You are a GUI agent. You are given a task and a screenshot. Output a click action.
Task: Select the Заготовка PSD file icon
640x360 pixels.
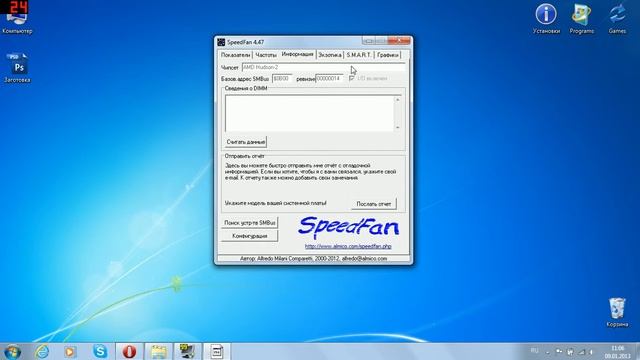[17, 68]
